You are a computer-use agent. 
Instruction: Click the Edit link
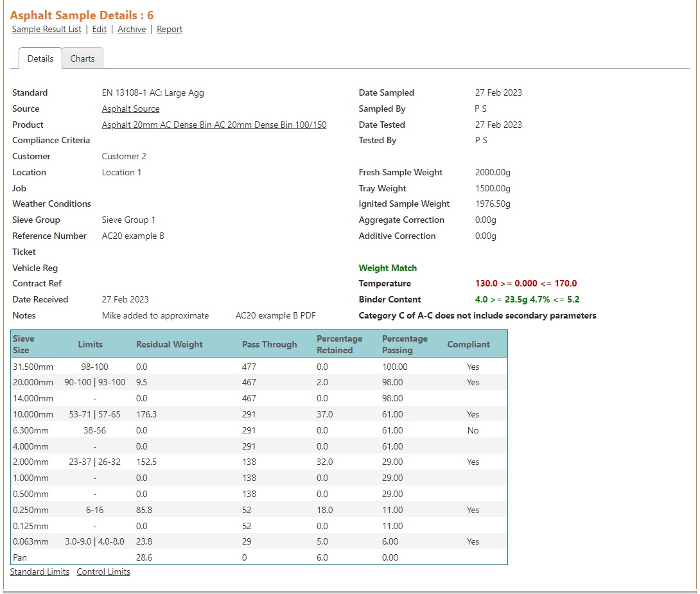pos(99,30)
